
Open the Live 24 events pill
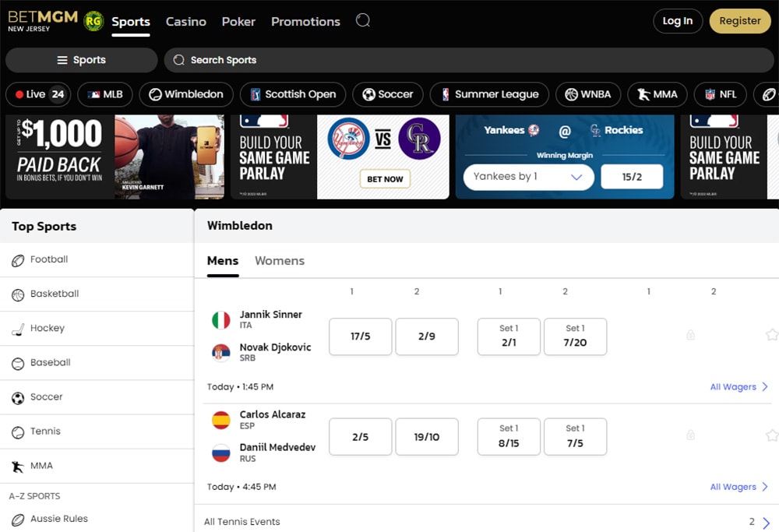pos(38,94)
